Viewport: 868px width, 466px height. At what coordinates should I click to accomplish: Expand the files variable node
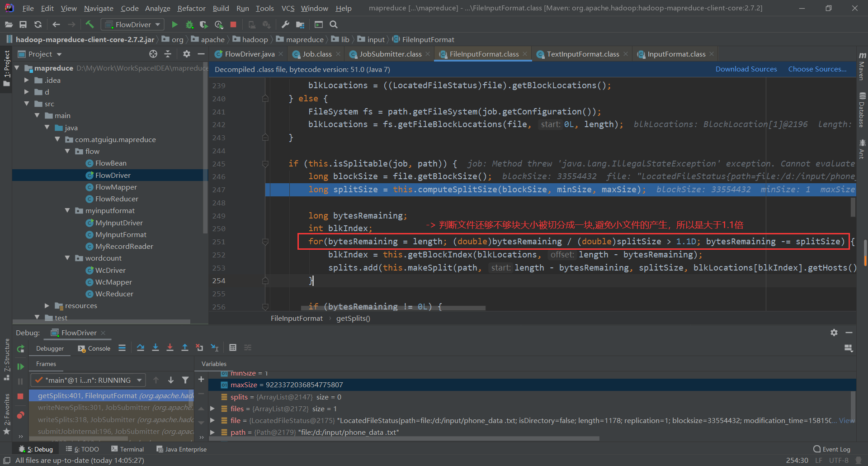tap(212, 409)
